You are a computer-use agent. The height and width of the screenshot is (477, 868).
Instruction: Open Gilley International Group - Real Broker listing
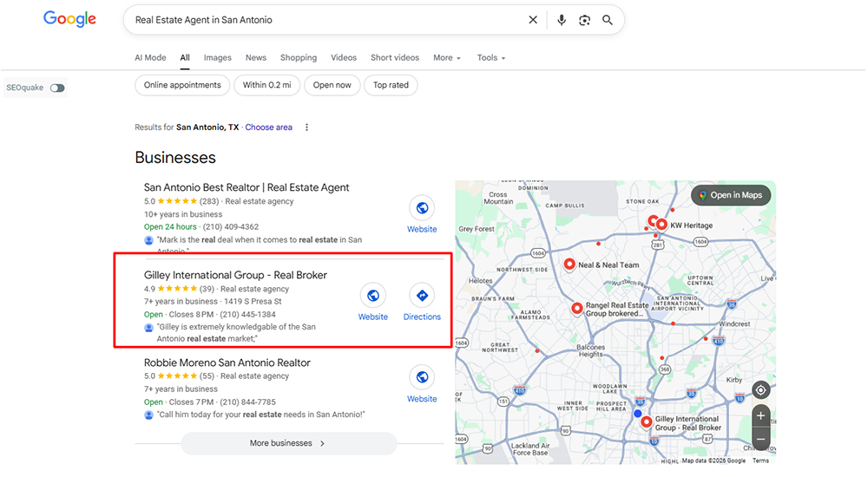(x=235, y=275)
